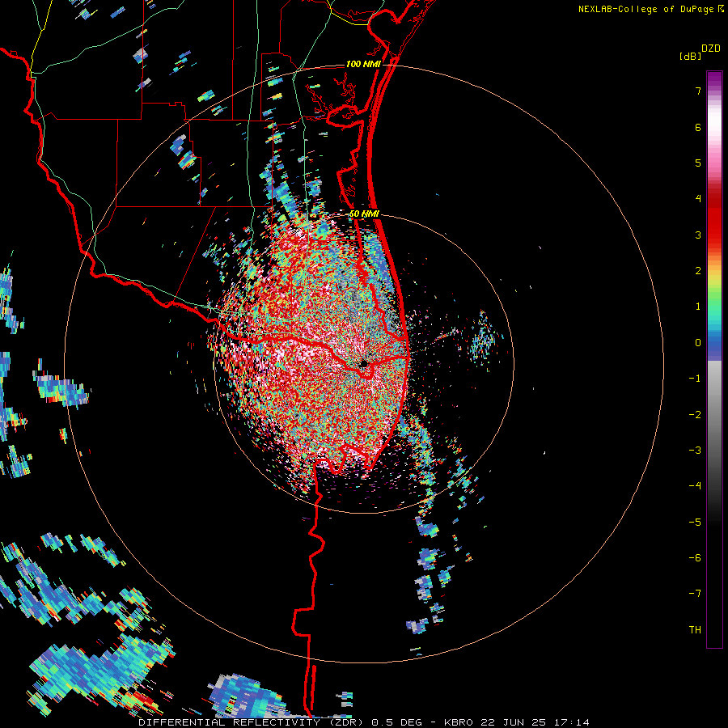Click the color scale value -7
This screenshot has height=728, width=728.
coord(695,594)
